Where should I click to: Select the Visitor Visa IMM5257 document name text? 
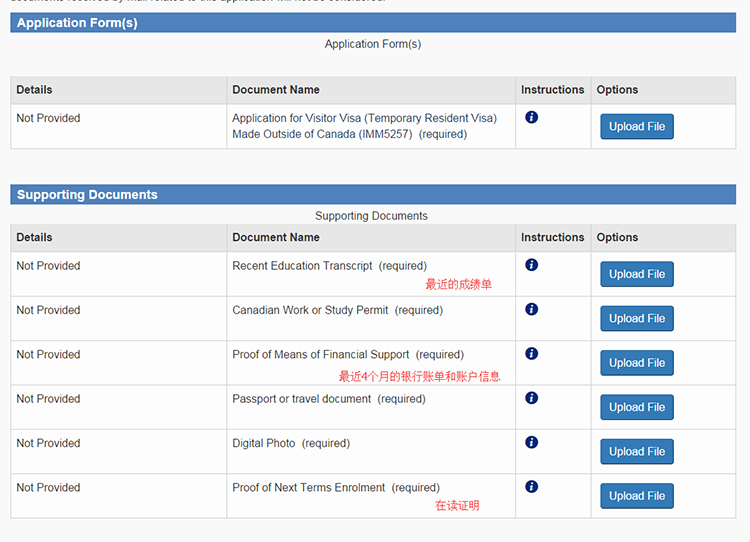[x=364, y=126]
